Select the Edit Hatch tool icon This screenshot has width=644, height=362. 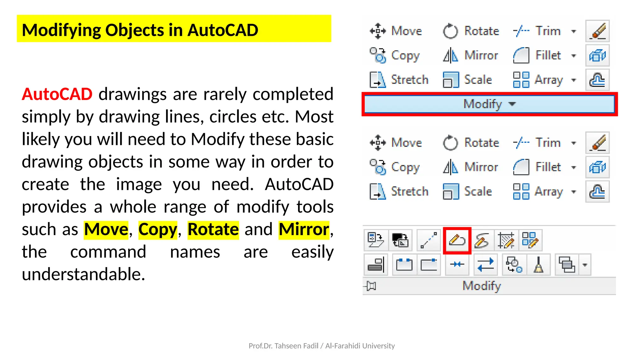[x=506, y=240]
